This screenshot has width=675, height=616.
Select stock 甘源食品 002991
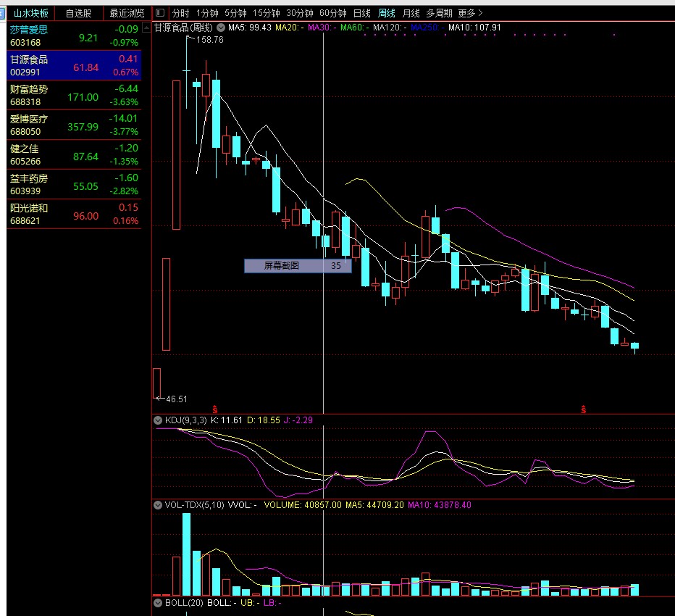[74, 65]
